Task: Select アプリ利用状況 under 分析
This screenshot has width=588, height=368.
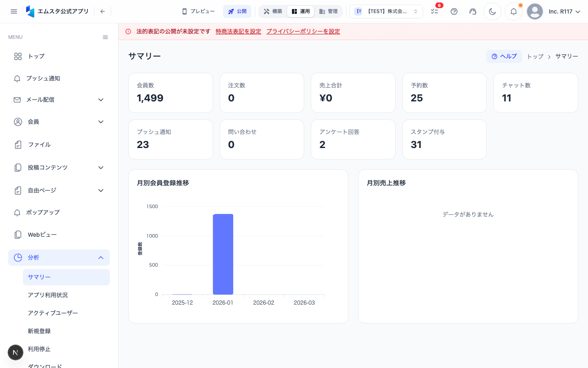Action: [66, 295]
